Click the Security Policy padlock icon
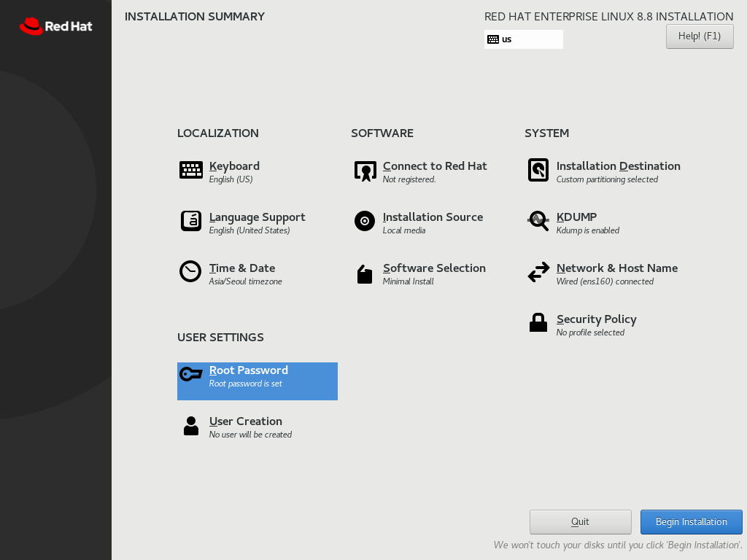 coord(538,322)
